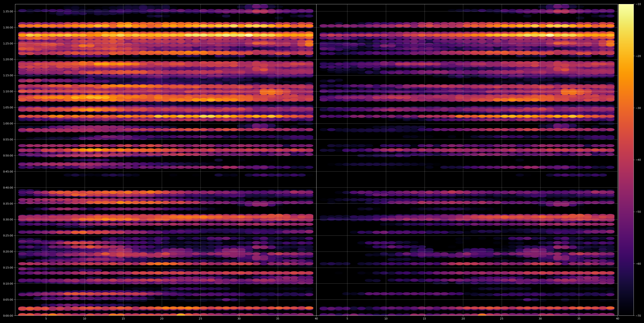Click the −30 colorbar tick label
This screenshot has width=644, height=323.
coord(638,108)
